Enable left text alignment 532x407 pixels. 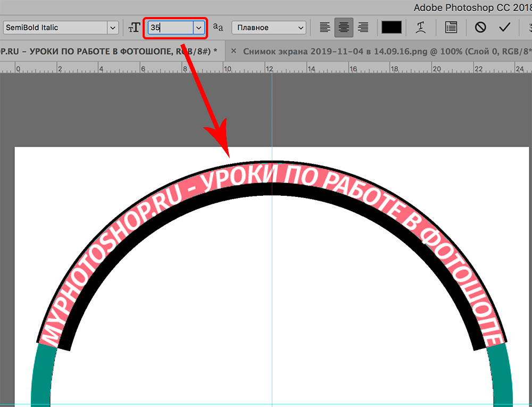pos(325,28)
